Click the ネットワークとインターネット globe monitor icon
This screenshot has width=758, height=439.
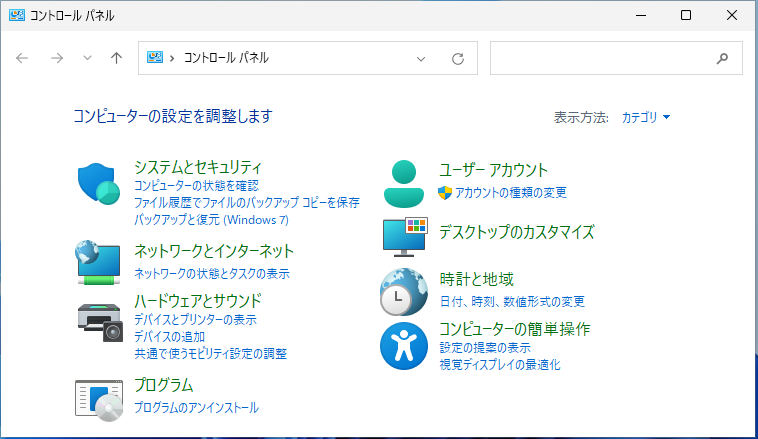(x=98, y=262)
